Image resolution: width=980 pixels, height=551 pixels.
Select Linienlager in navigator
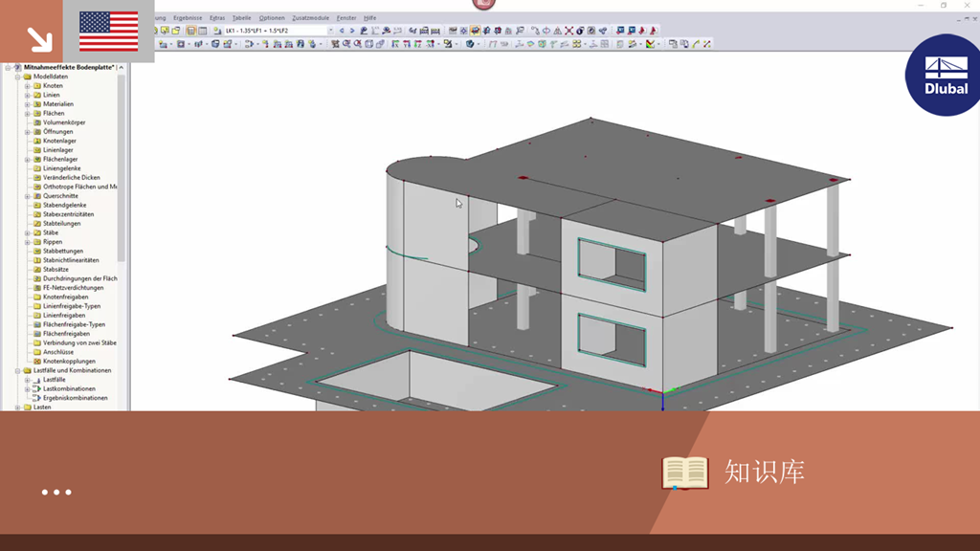pyautogui.click(x=57, y=150)
